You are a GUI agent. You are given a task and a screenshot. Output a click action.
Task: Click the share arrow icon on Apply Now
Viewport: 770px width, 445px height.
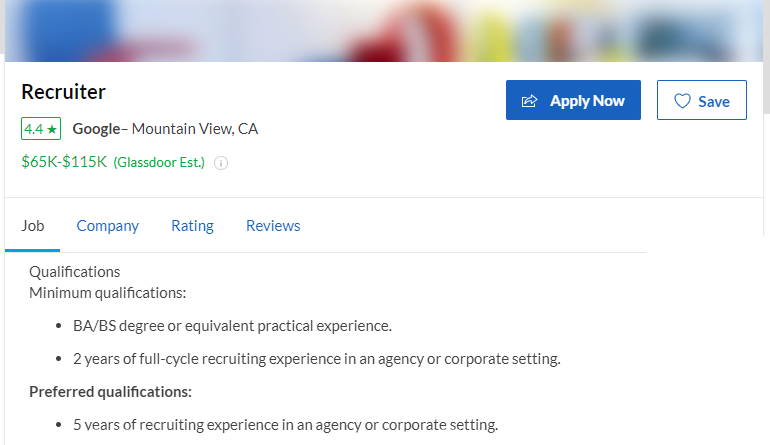pos(530,101)
